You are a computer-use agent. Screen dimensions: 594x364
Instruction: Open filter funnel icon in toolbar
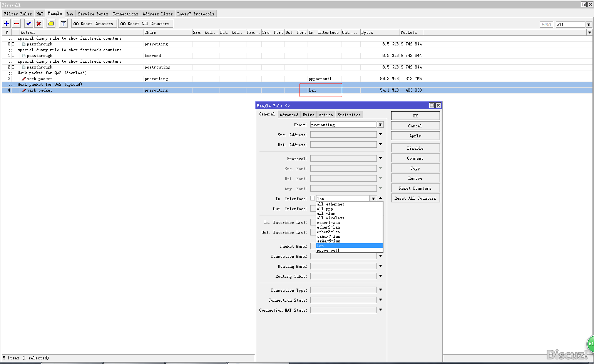point(64,23)
